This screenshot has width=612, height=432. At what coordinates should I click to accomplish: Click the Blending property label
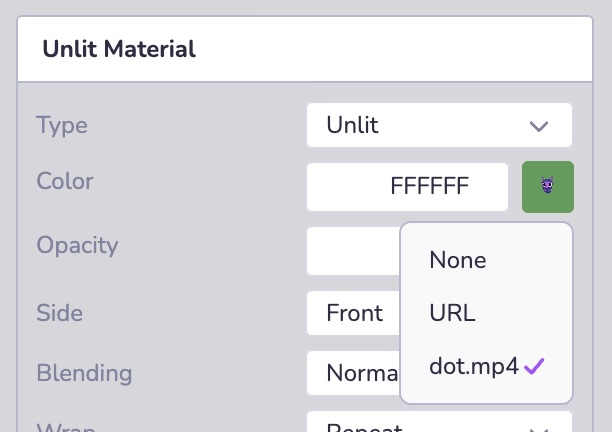[84, 373]
